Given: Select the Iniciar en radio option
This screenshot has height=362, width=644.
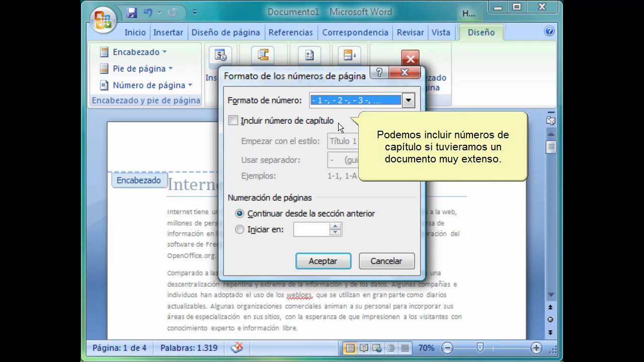Looking at the screenshot, I should (x=239, y=229).
